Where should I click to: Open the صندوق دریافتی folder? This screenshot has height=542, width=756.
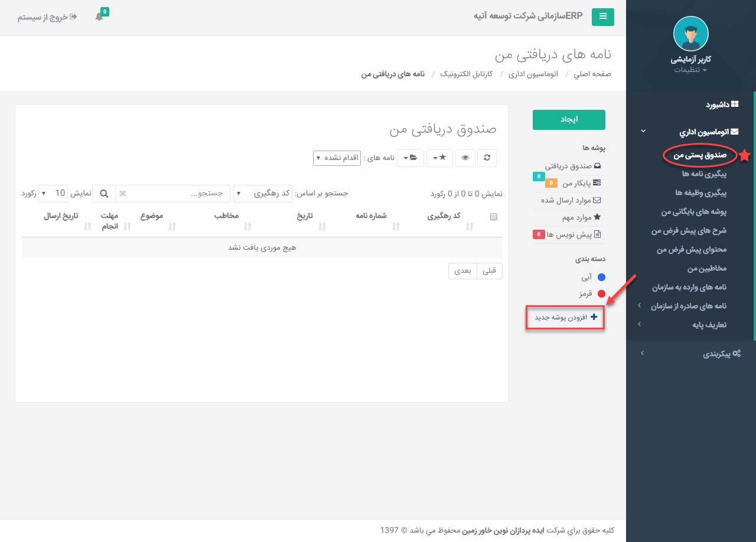coord(573,167)
